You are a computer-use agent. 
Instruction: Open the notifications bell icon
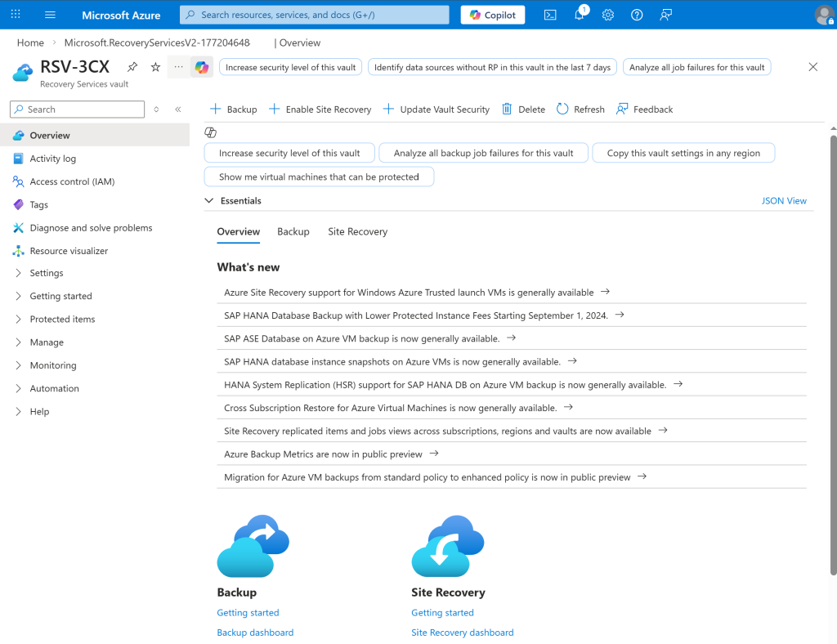pos(580,15)
